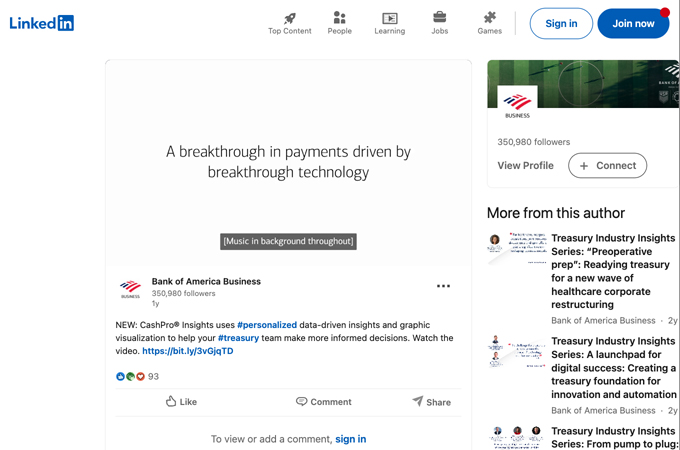This screenshot has height=450, width=680.
Task: Click the Bank of America logo beside post
Action: [x=130, y=289]
